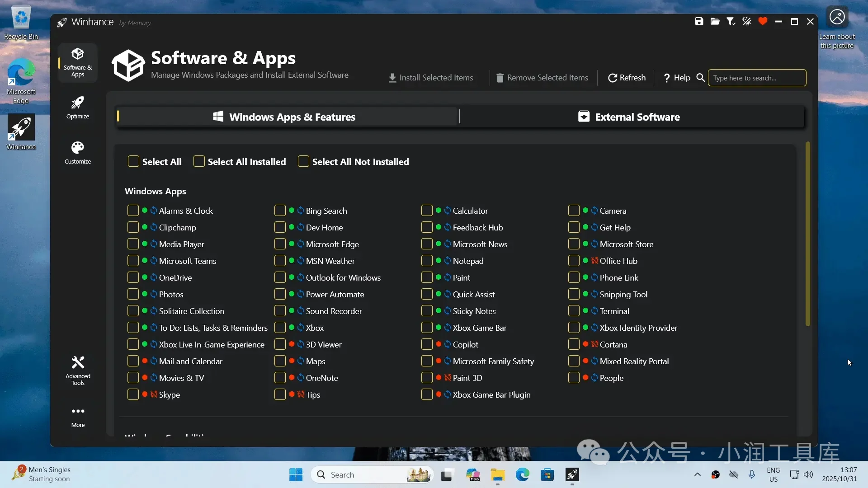
Task: Open the Optimize section in sidebar
Action: point(78,108)
